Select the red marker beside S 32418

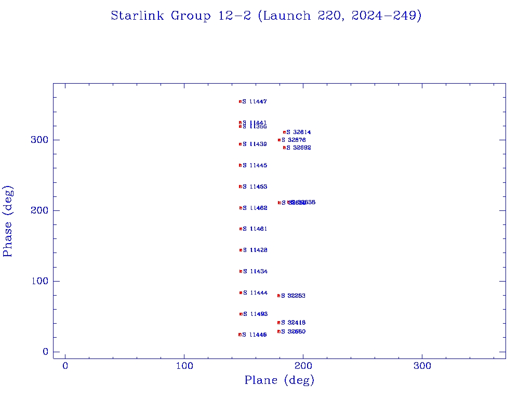pyautogui.click(x=279, y=323)
